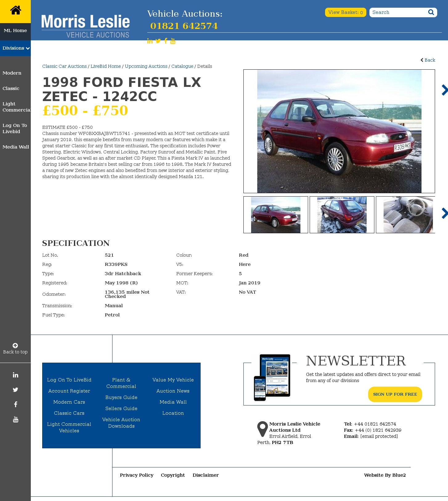Viewport: 448px width, 501px height.
Task: Open footer Light Commercial Vehicles link
Action: (x=69, y=427)
